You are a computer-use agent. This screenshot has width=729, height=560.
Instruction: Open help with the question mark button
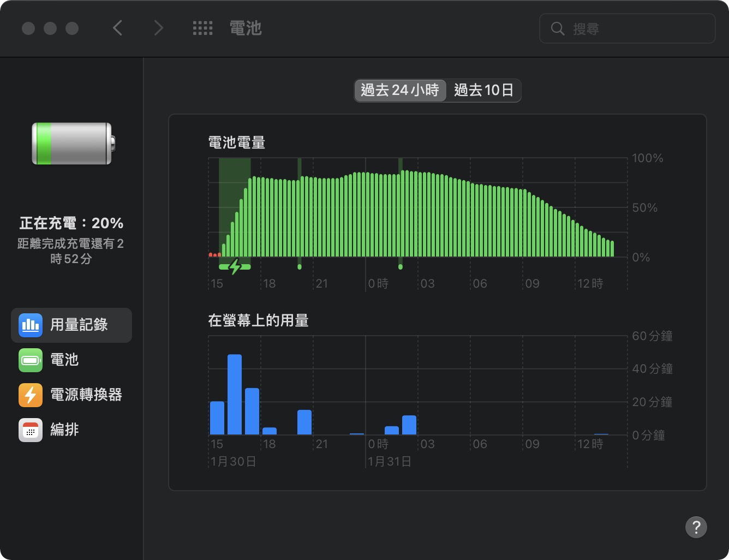pyautogui.click(x=696, y=527)
